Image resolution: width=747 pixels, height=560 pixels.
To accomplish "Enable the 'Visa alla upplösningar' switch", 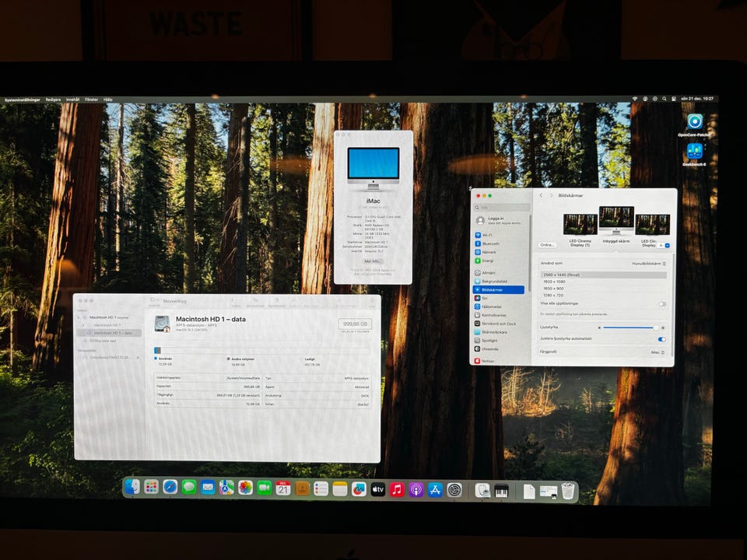I will coord(662,303).
